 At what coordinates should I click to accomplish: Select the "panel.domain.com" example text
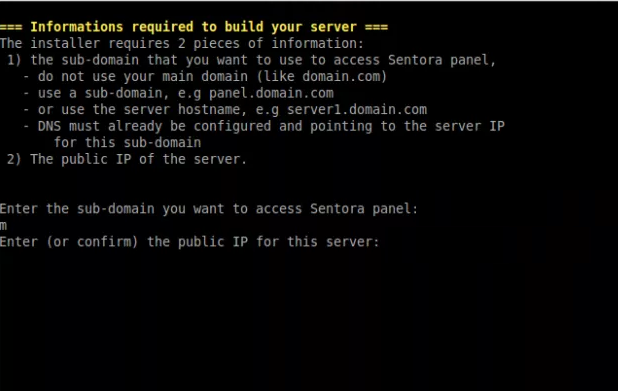(x=271, y=93)
